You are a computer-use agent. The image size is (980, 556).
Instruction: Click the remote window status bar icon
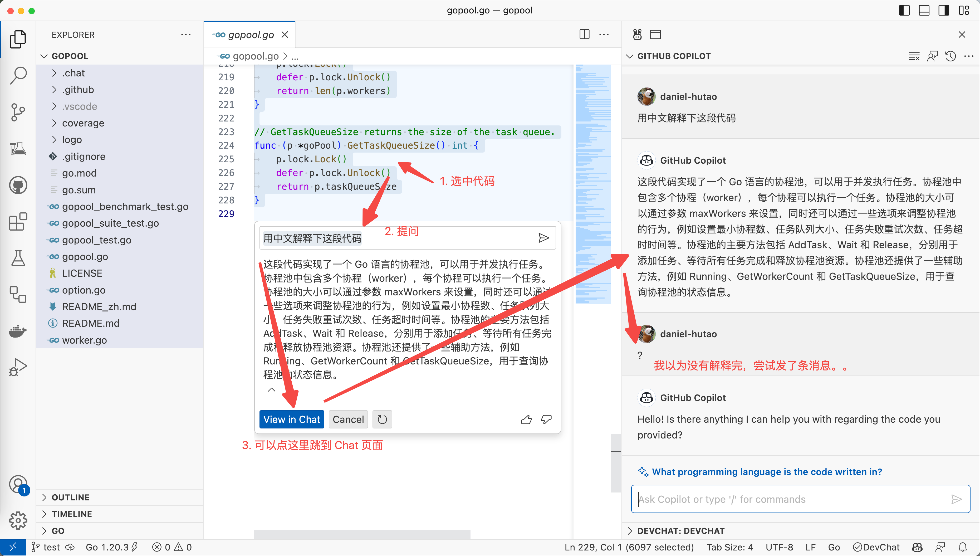[13, 547]
